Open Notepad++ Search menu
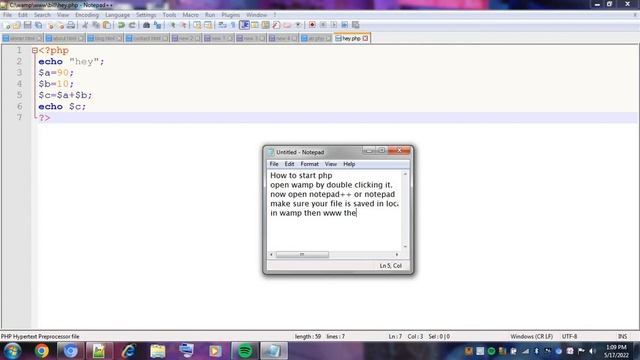 coord(42,15)
